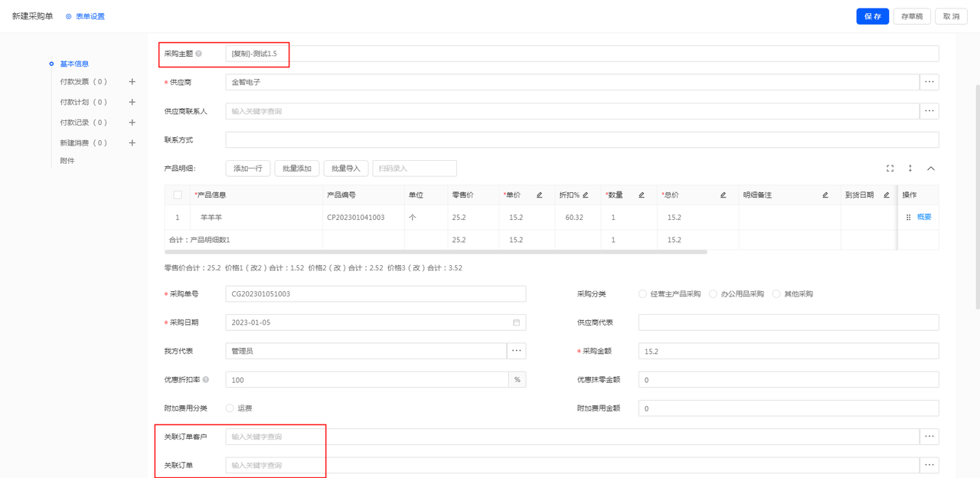Select the 办公用品采购 radio option
980x478 pixels.
point(713,294)
